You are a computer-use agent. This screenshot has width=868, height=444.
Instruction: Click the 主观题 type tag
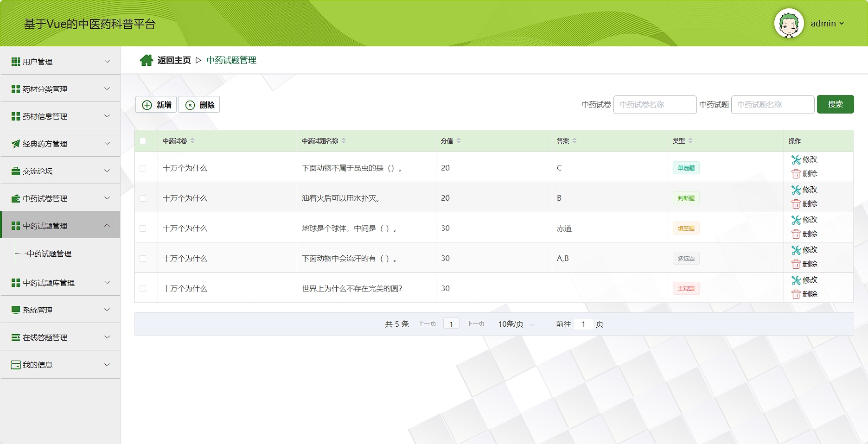pyautogui.click(x=686, y=288)
